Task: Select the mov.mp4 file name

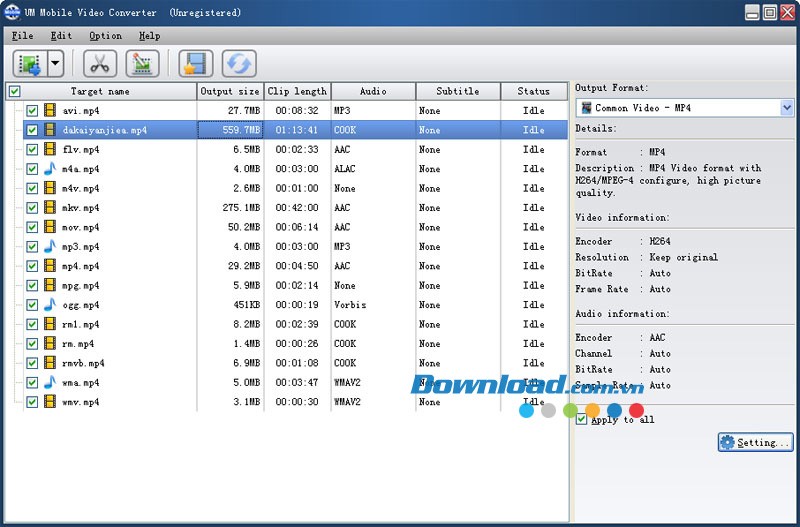Action: click(81, 227)
